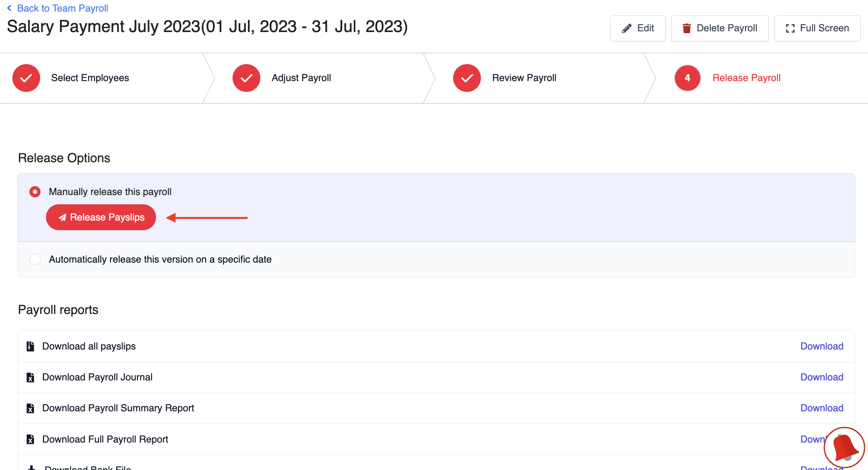Click the Edit button

[x=637, y=28]
